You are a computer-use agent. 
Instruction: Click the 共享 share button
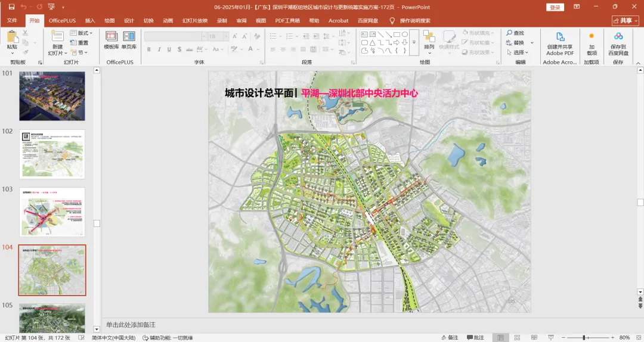point(625,20)
